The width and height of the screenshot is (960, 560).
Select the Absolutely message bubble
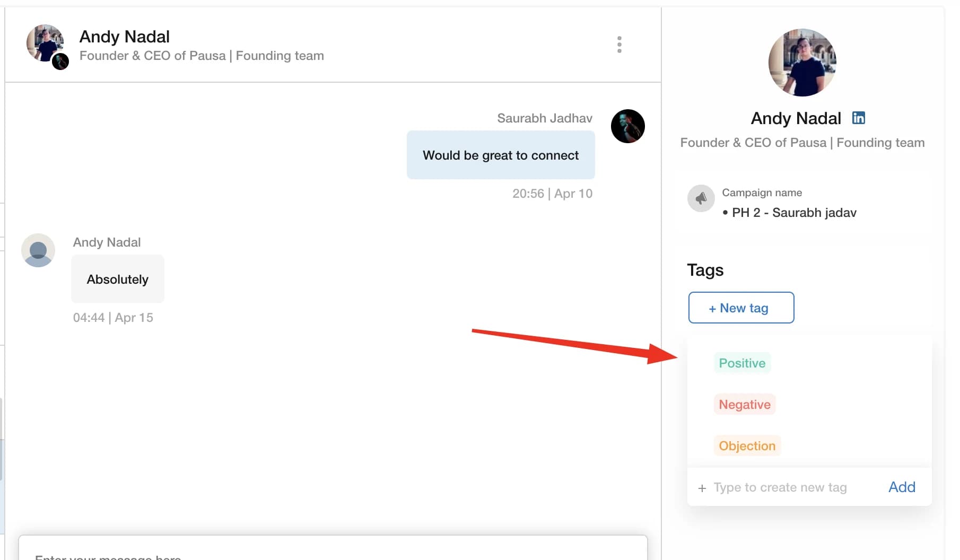(x=117, y=279)
